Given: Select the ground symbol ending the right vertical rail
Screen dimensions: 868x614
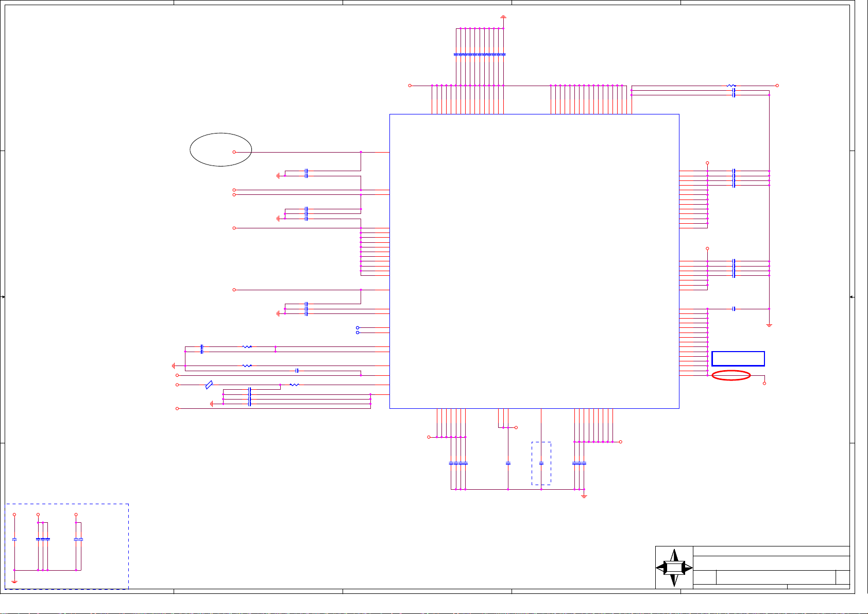Looking at the screenshot, I should (769, 325).
